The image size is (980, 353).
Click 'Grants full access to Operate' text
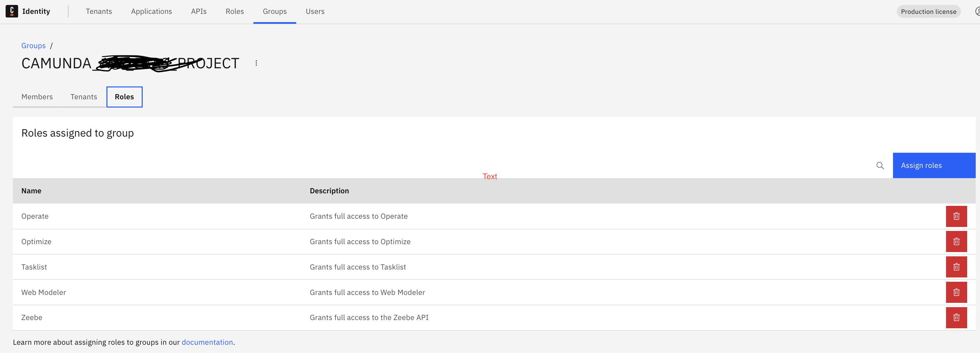[359, 216]
